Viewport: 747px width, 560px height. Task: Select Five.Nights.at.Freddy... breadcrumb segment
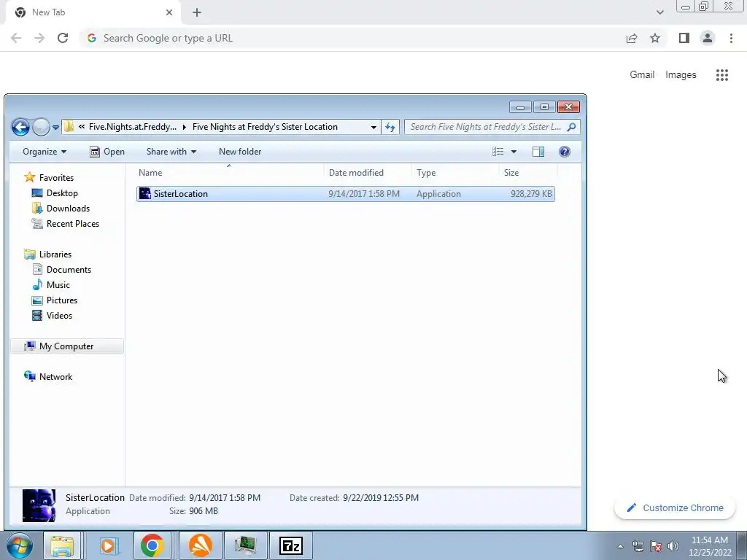(133, 127)
